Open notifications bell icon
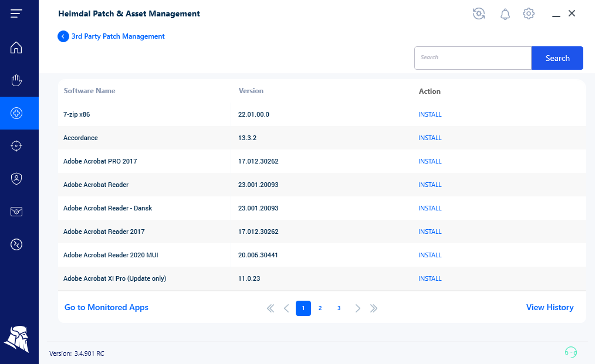 [x=505, y=14]
